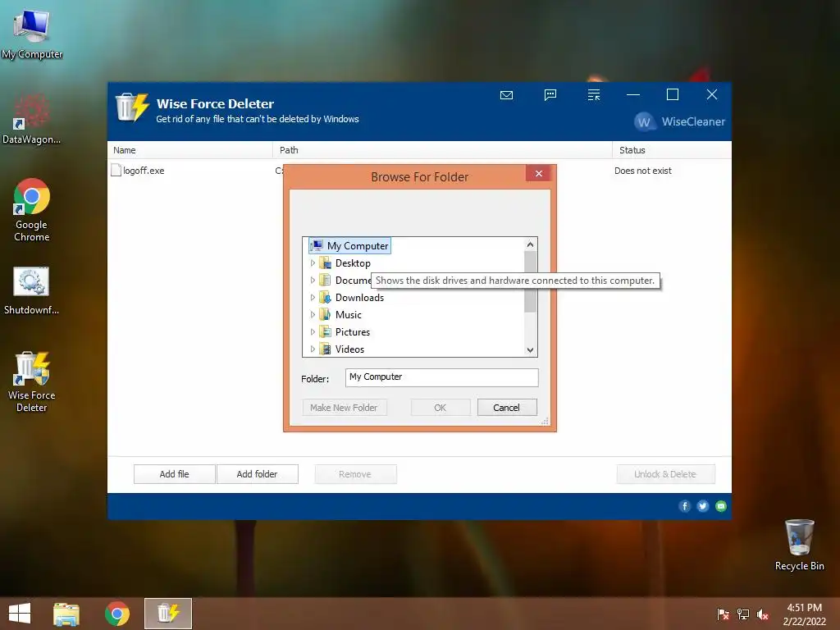Open WiseCleaner Twitter page icon
The width and height of the screenshot is (840, 630).
click(x=703, y=505)
